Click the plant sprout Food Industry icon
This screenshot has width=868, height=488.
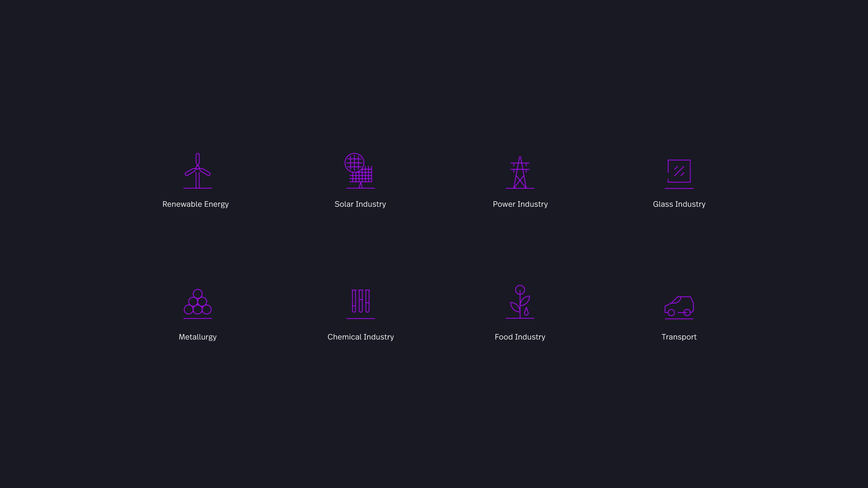tap(520, 302)
